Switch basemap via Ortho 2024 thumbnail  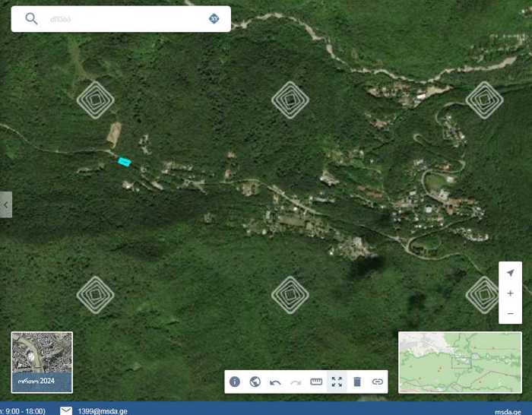click(x=42, y=362)
